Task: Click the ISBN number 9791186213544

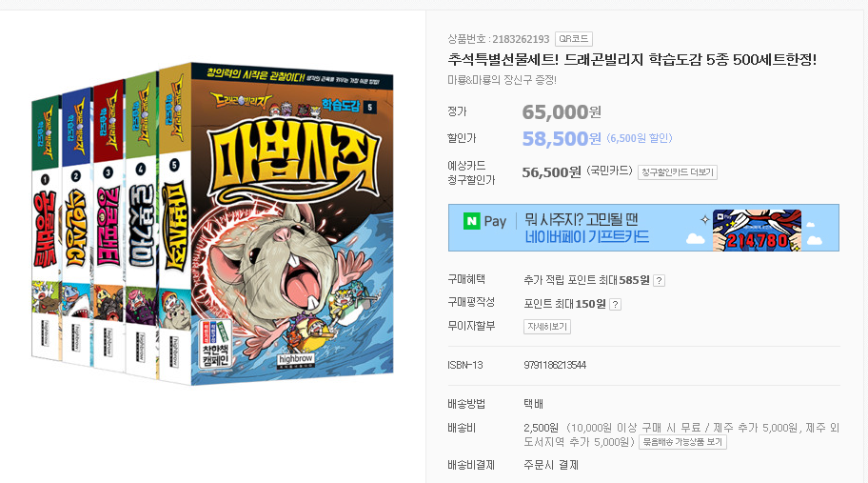Action: click(x=555, y=365)
